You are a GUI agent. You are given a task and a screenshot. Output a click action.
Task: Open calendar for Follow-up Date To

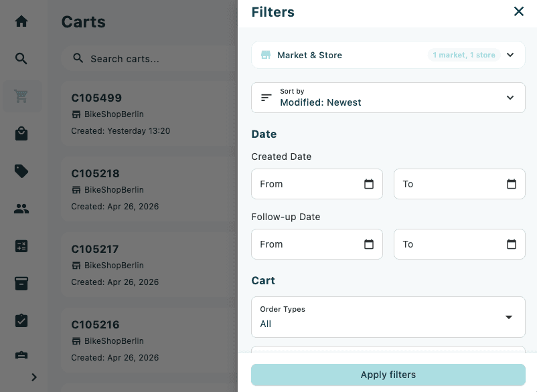coord(512,244)
